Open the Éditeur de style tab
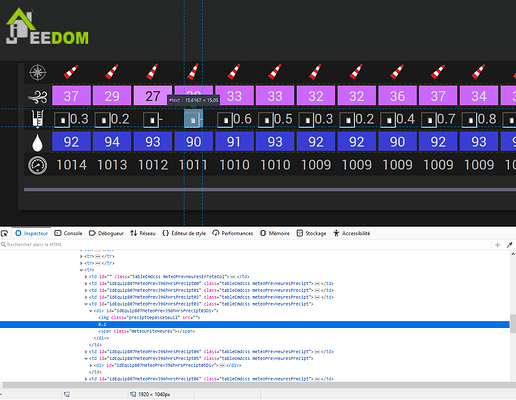This screenshot has height=400, width=516. pyautogui.click(x=184, y=233)
